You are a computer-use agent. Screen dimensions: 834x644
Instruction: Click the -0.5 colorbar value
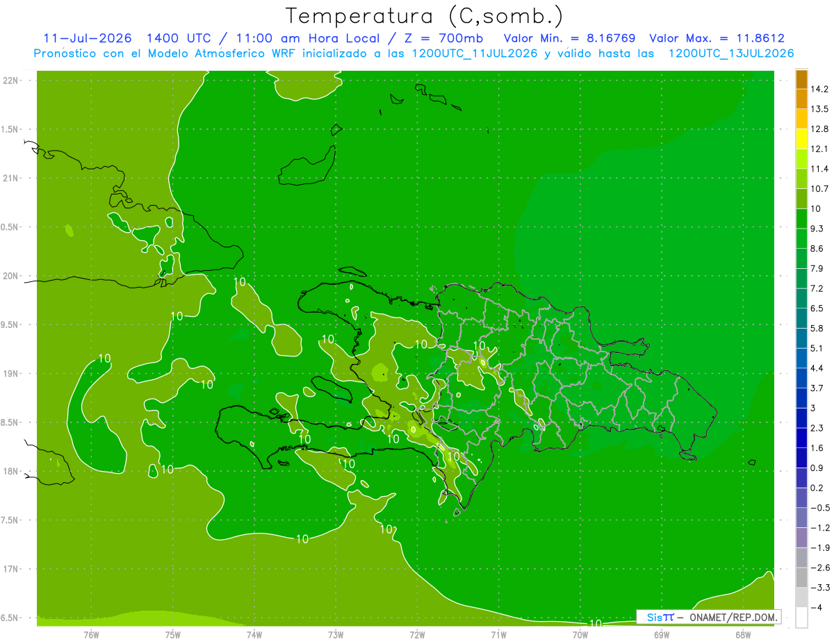coord(820,508)
